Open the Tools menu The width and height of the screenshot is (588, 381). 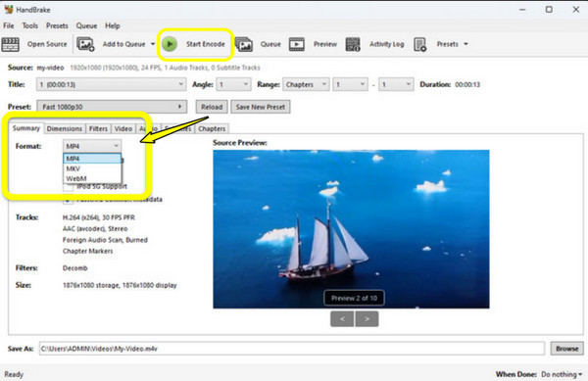[30, 25]
